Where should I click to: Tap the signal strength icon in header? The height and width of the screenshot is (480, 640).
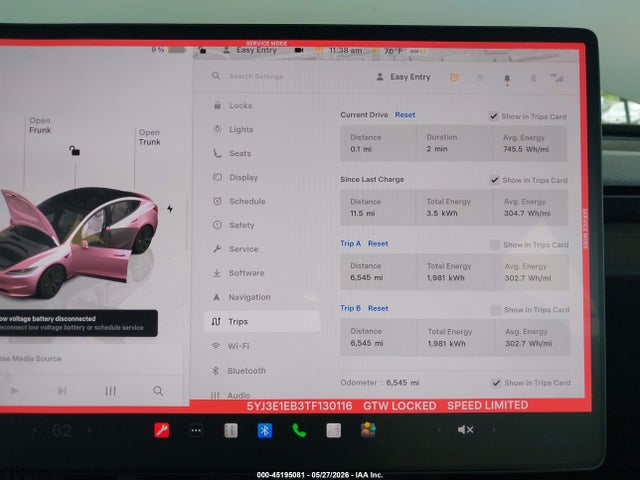click(557, 78)
